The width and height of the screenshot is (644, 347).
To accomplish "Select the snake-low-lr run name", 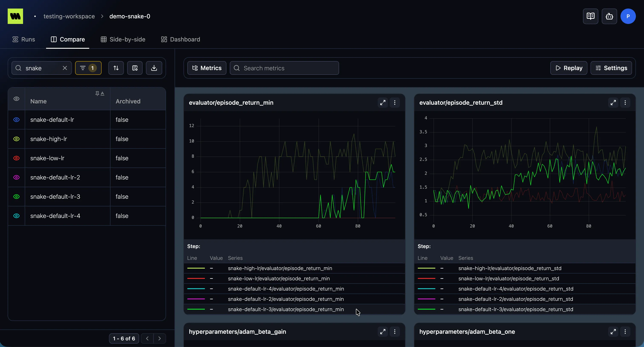I will click(47, 158).
